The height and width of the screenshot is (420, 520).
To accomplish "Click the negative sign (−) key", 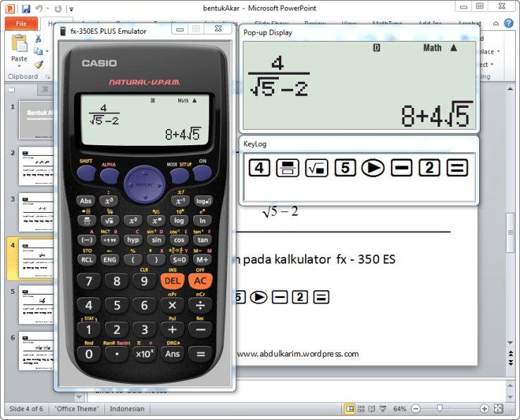I will click(87, 240).
